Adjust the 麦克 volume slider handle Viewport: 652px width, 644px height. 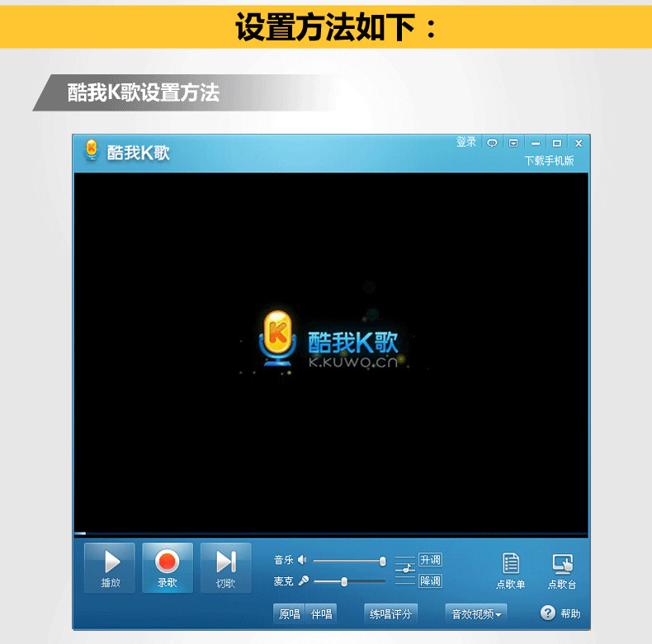click(344, 581)
